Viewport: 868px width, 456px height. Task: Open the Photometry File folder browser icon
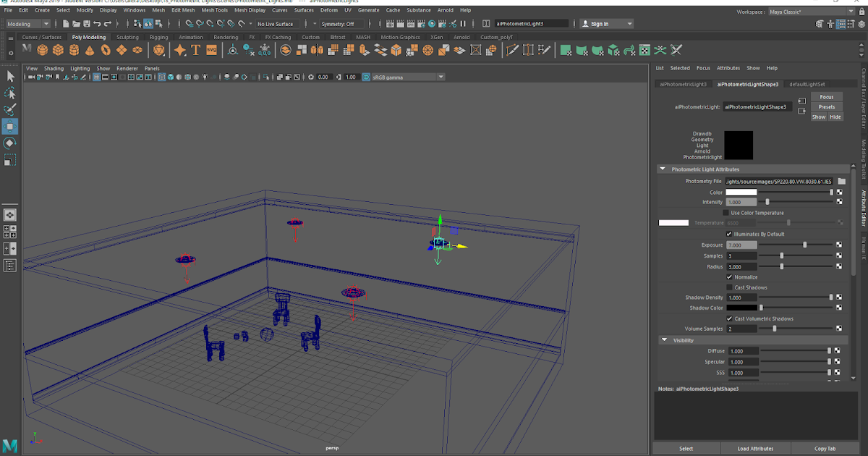tap(841, 181)
